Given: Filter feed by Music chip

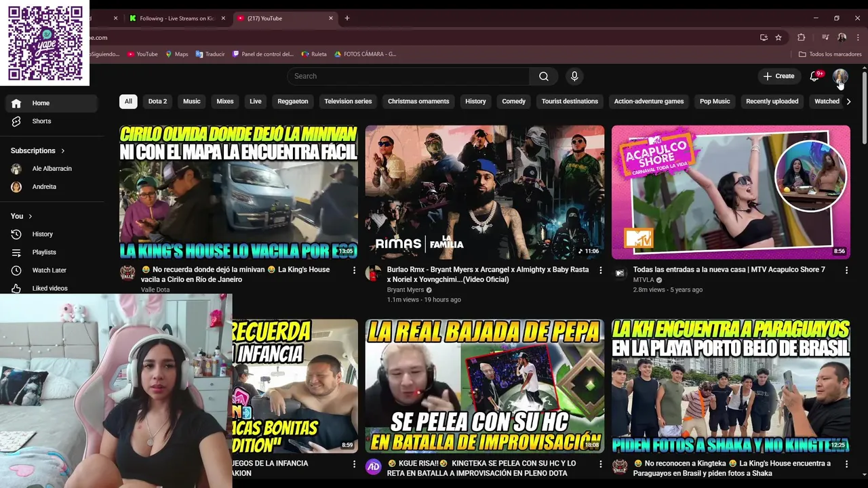Looking at the screenshot, I should click(192, 102).
